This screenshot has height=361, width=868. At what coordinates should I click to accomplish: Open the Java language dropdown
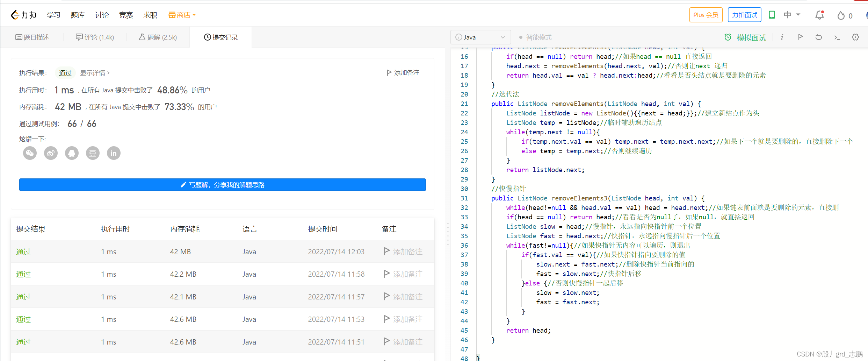point(480,37)
